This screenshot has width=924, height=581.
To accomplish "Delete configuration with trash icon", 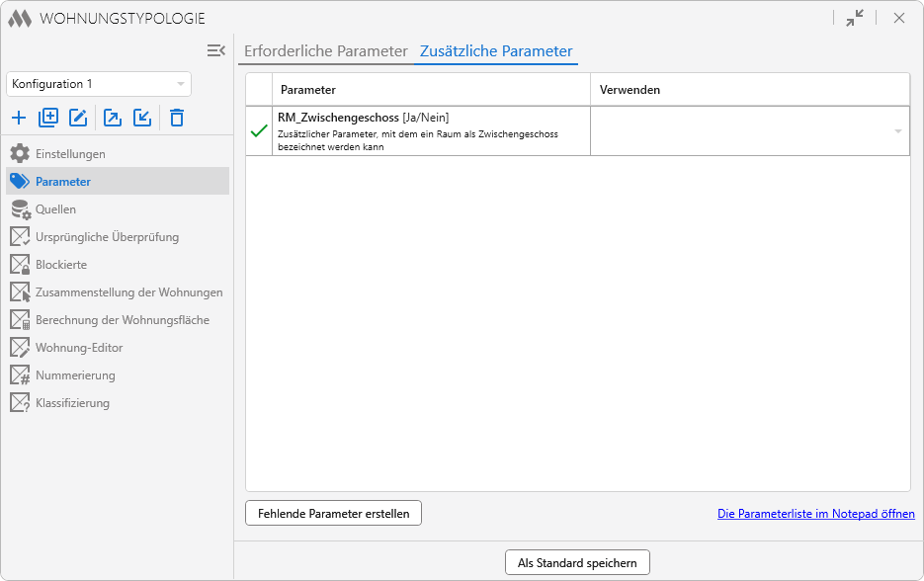I will pyautogui.click(x=177, y=118).
